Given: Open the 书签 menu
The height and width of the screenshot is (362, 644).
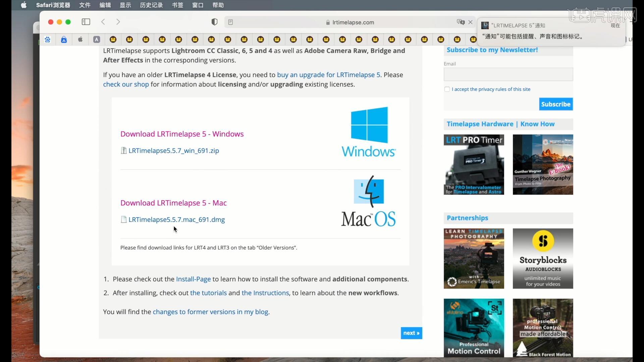Looking at the screenshot, I should tap(177, 5).
